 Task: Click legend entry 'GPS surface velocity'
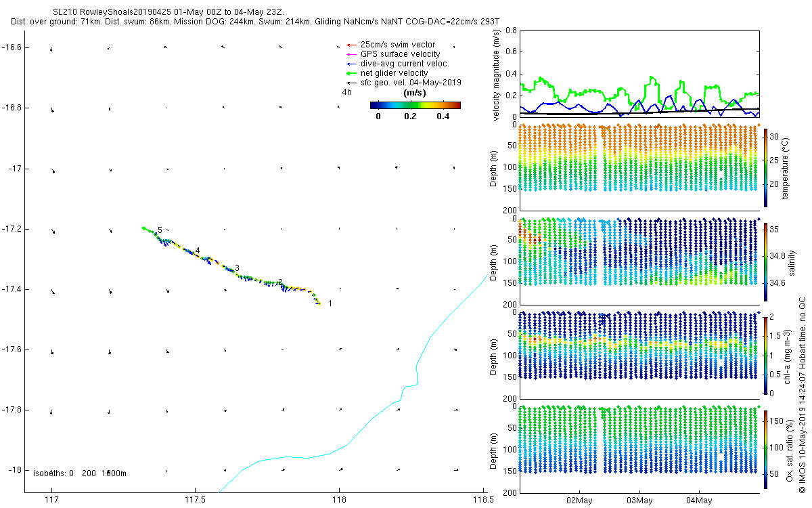400,54
